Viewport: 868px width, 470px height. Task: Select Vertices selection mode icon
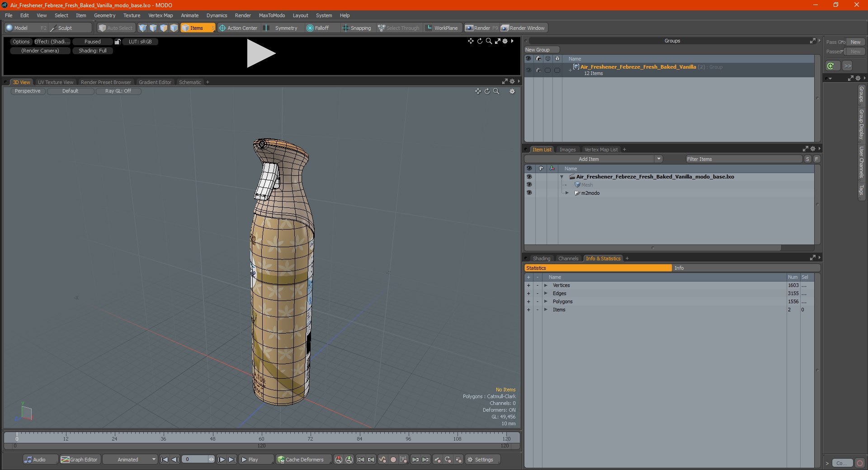point(143,28)
